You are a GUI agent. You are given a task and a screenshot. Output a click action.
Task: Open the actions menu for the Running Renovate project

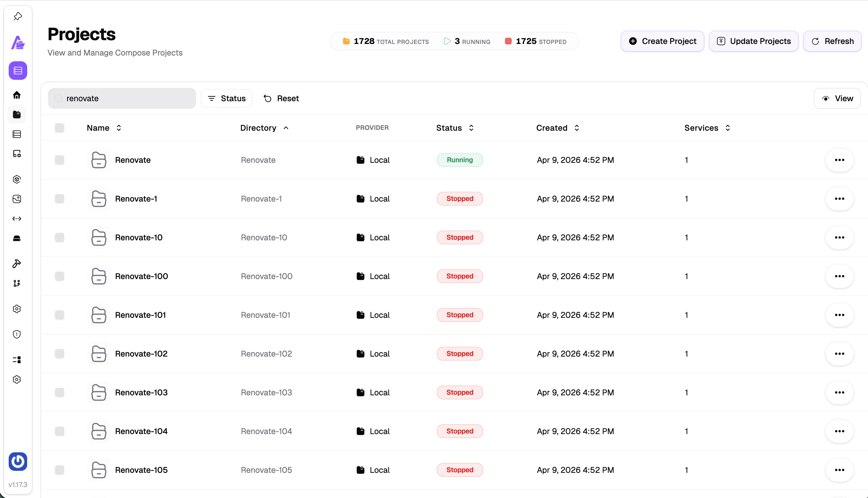840,160
